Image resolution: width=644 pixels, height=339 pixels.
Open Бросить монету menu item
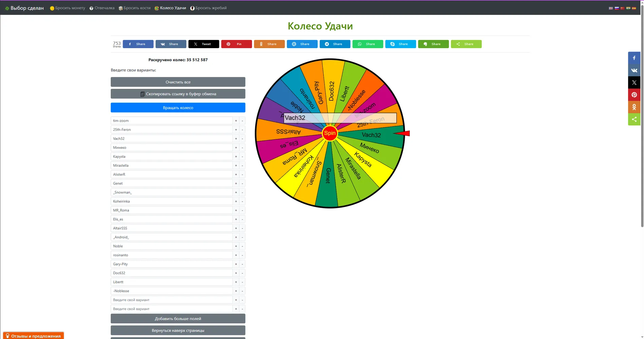pyautogui.click(x=68, y=8)
